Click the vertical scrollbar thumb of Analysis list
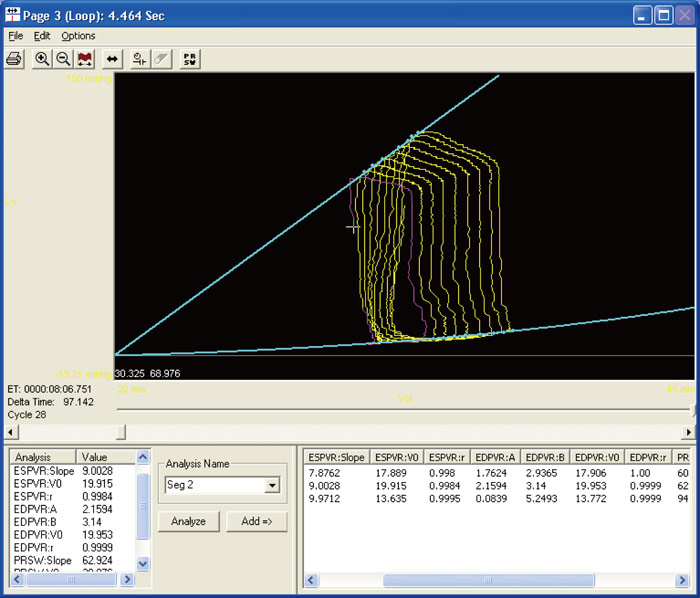Screen dimensions: 700x598 click(143, 506)
